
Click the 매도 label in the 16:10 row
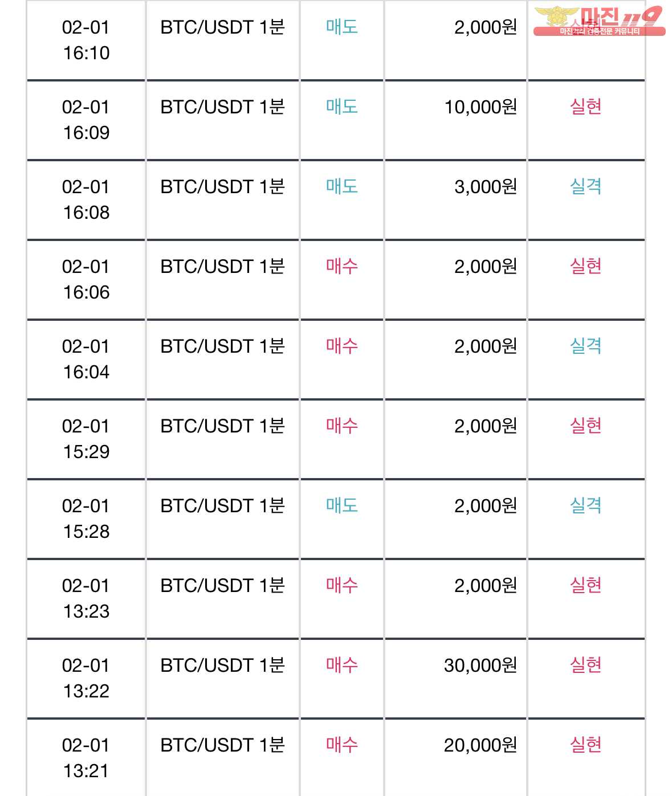pyautogui.click(x=341, y=27)
